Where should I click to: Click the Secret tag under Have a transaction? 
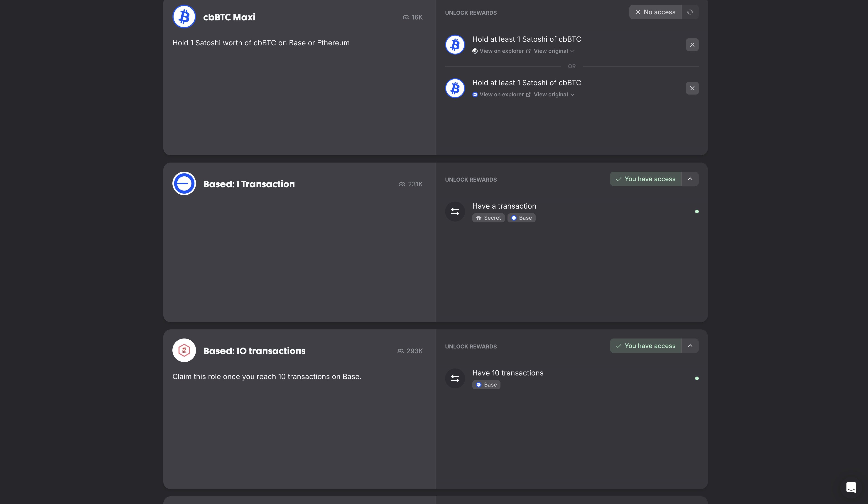[x=488, y=218]
